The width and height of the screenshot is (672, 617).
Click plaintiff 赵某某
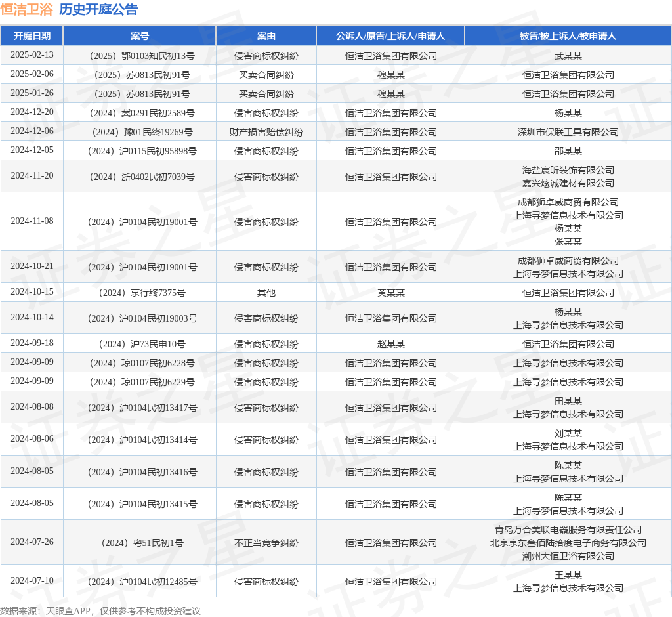[390, 345]
